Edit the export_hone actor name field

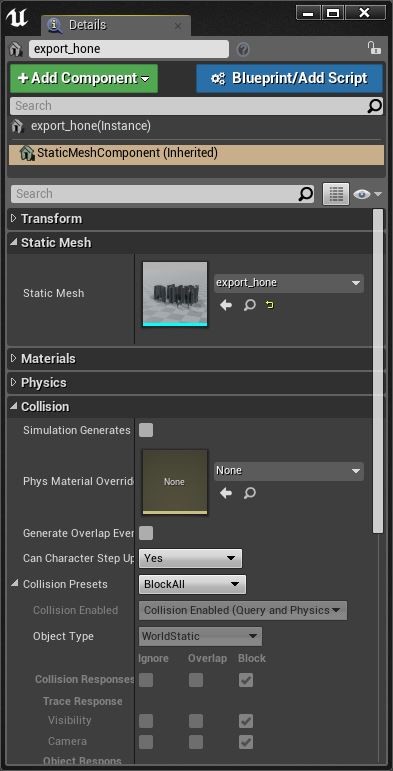point(129,49)
